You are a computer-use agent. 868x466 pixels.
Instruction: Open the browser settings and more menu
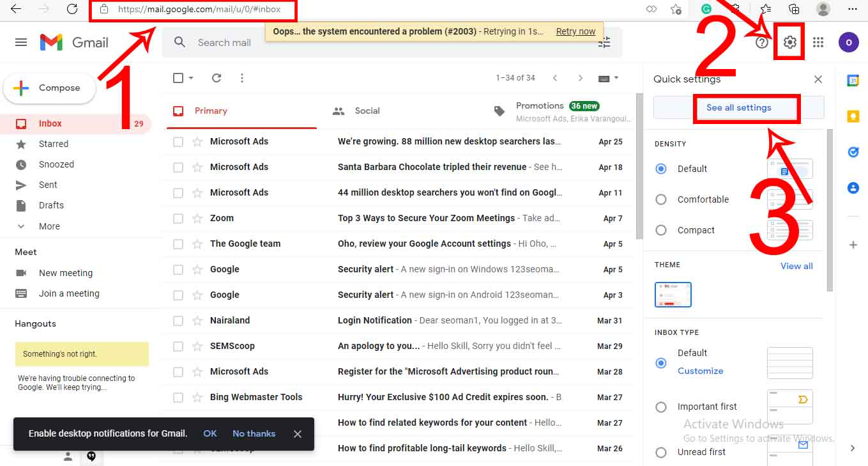pyautogui.click(x=852, y=9)
